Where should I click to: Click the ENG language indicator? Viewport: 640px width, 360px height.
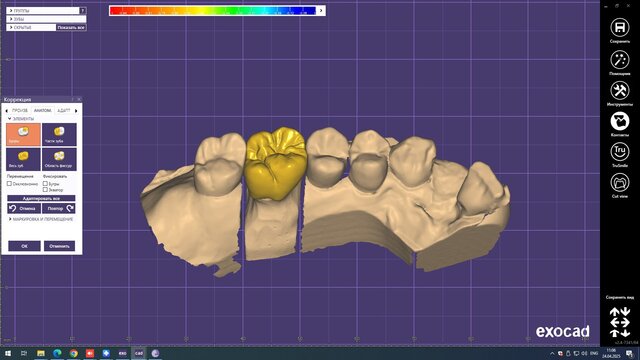point(594,353)
